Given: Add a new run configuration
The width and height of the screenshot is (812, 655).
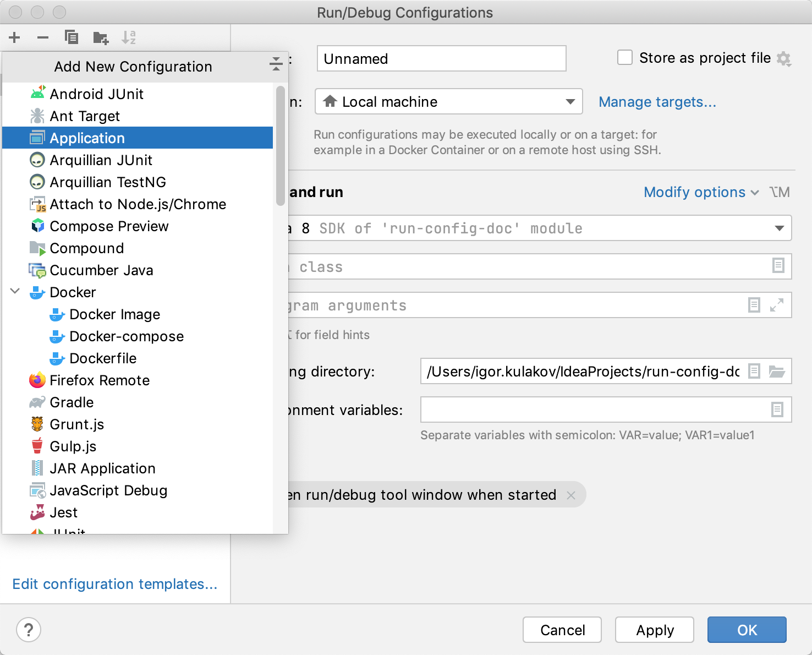Looking at the screenshot, I should click(x=14, y=37).
